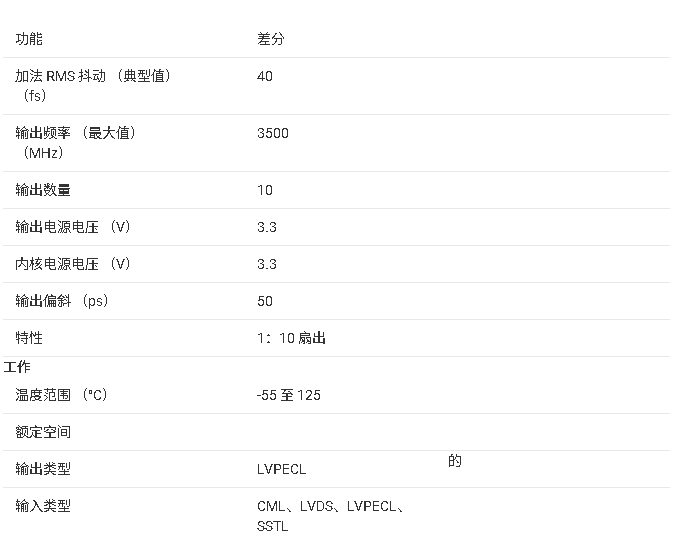Click the 输出电源电压 (V) label

[x=73, y=227]
